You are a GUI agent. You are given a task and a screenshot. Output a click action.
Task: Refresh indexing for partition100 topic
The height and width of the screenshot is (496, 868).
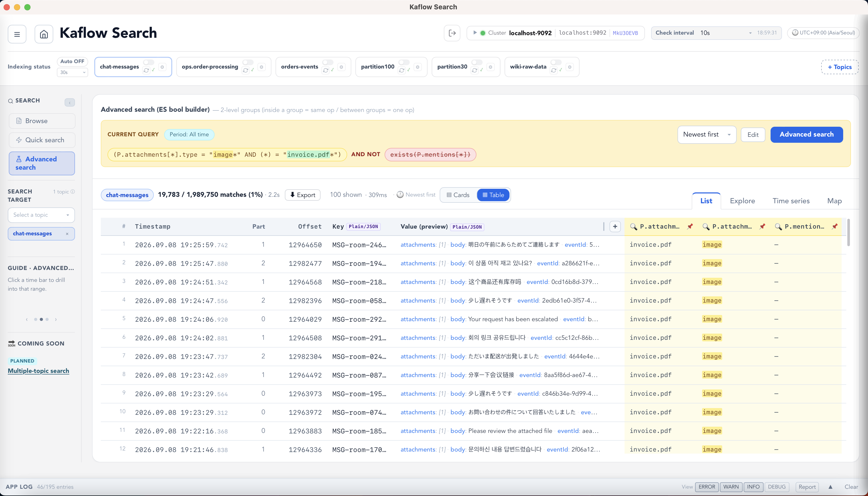coord(402,70)
